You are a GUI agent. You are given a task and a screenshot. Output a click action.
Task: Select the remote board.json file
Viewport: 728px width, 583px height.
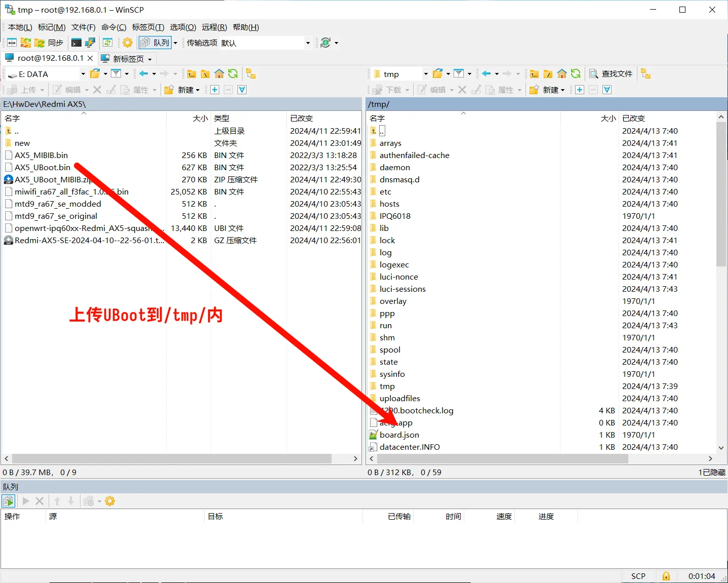(x=399, y=435)
